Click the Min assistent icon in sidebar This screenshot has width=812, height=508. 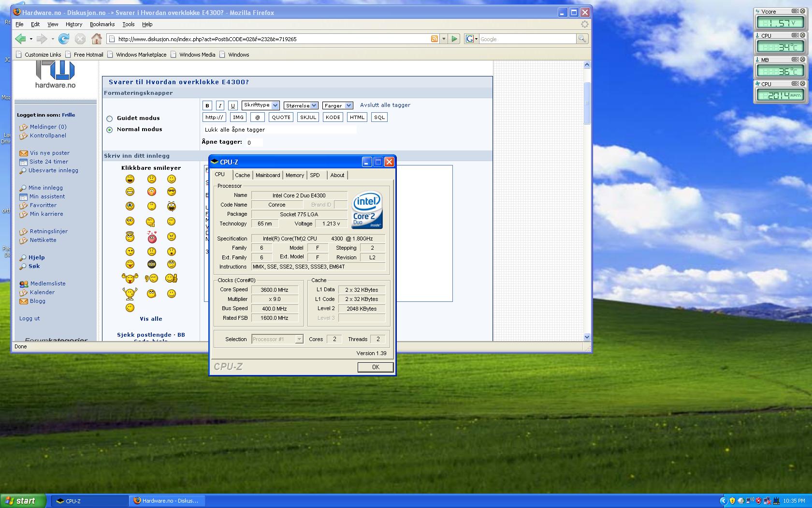pyautogui.click(x=23, y=196)
